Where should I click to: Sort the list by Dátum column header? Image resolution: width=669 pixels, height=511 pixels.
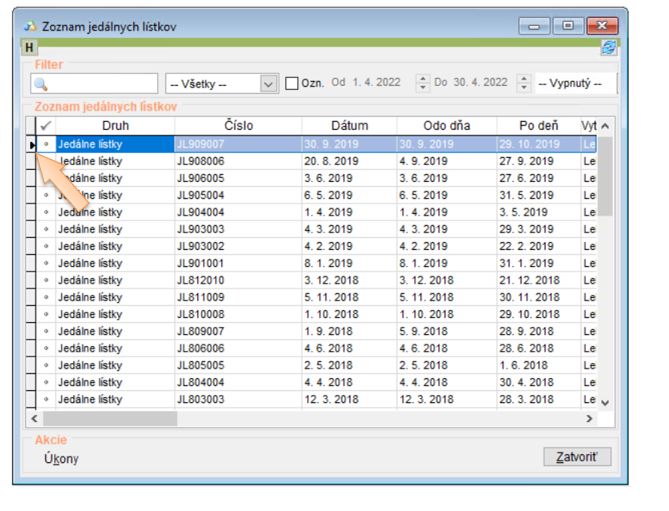point(349,126)
